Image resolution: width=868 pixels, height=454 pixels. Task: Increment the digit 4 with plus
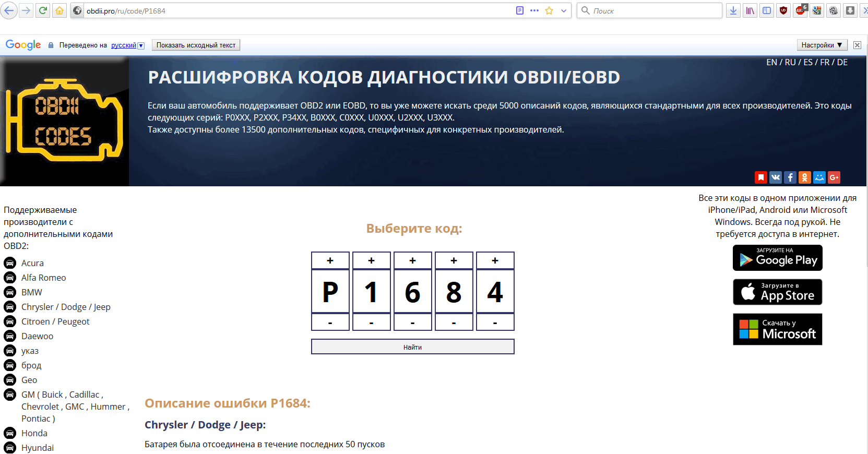[495, 260]
